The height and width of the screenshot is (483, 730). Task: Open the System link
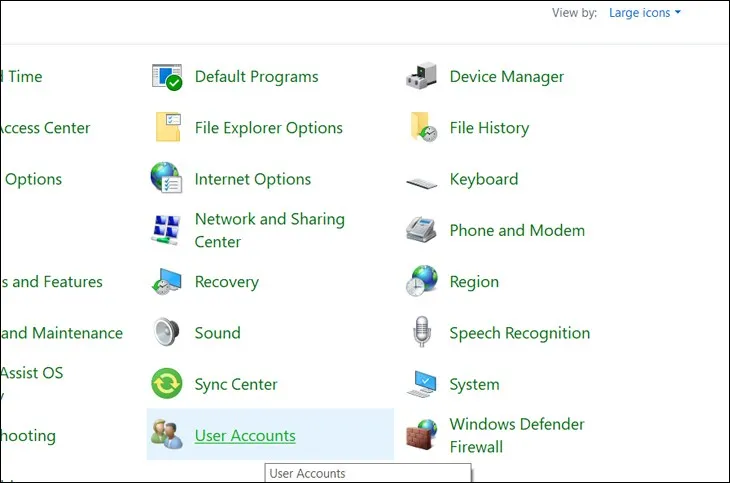pos(474,385)
